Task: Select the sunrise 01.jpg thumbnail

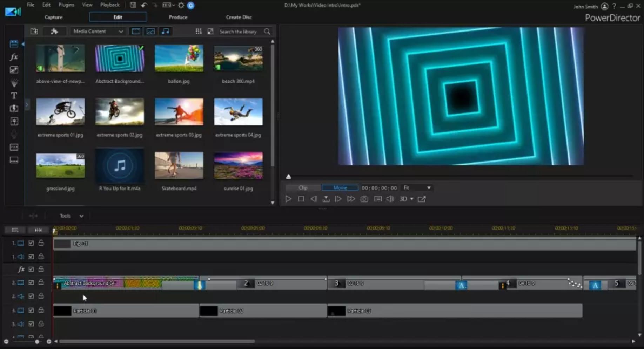Action: click(x=238, y=166)
